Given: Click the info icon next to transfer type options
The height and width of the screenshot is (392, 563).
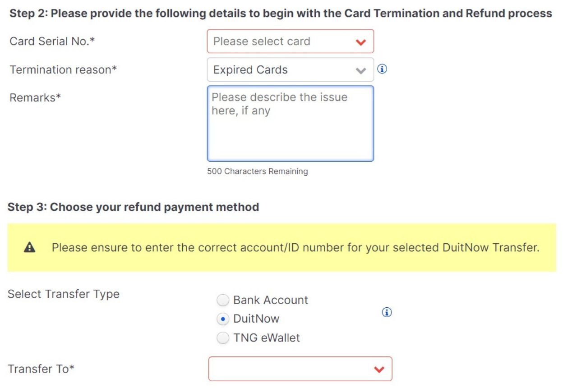Looking at the screenshot, I should tap(387, 312).
